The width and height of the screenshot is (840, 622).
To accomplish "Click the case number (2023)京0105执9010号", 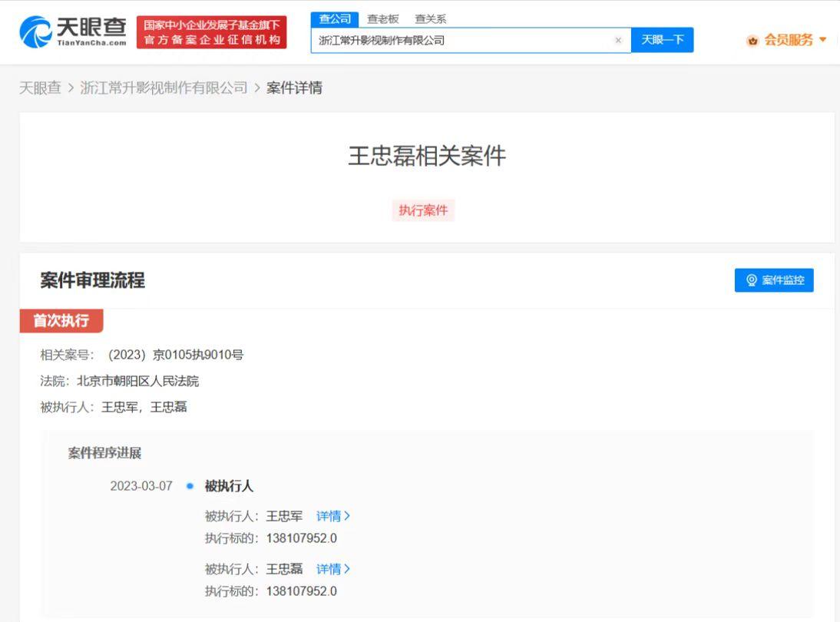I will [x=176, y=355].
